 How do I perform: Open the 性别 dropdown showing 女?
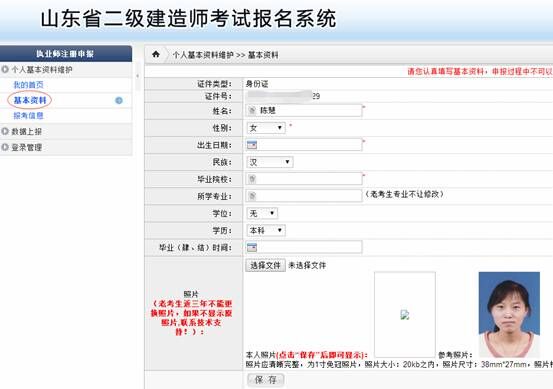coord(266,128)
